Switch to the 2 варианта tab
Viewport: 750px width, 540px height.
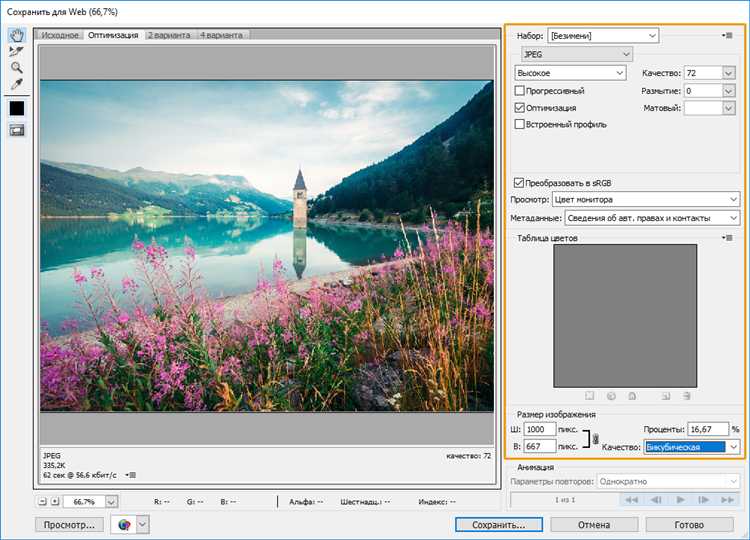click(x=169, y=35)
